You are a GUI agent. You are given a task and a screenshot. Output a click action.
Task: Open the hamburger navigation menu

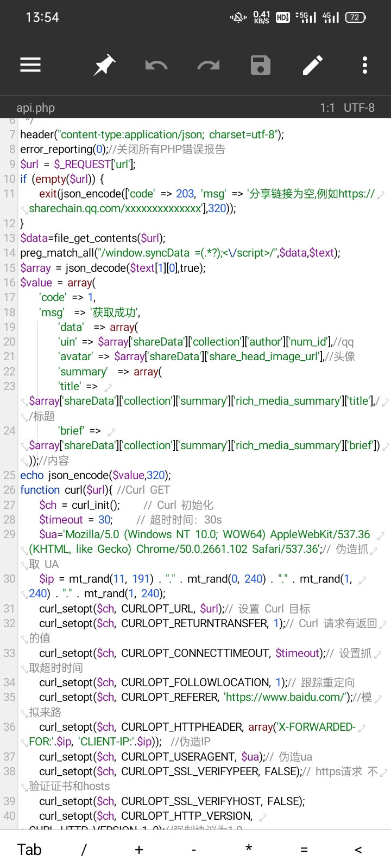[x=30, y=65]
